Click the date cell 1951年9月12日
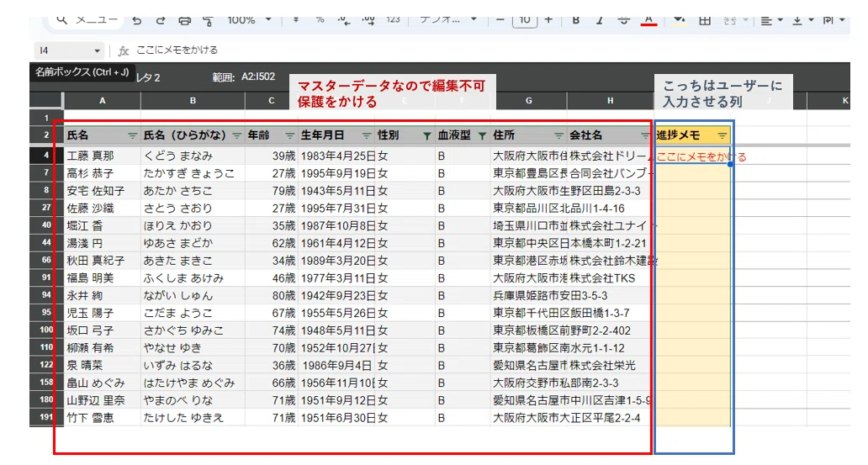Image resolution: width=868 pixels, height=465 pixels. (337, 400)
